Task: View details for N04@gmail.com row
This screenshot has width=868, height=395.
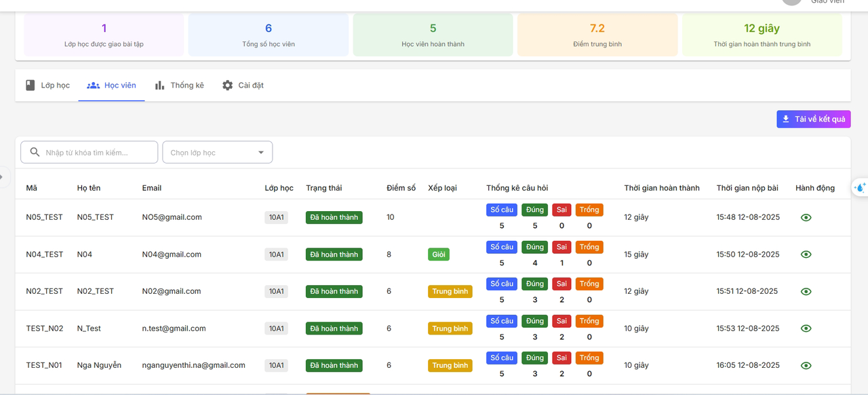Action: (x=806, y=255)
